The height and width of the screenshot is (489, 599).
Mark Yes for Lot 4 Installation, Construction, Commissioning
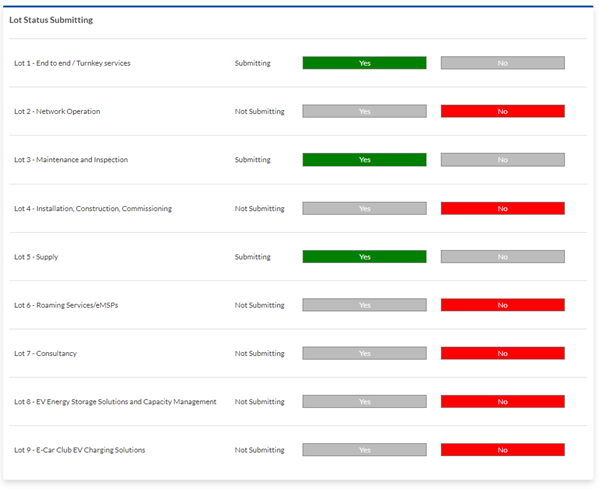364,208
